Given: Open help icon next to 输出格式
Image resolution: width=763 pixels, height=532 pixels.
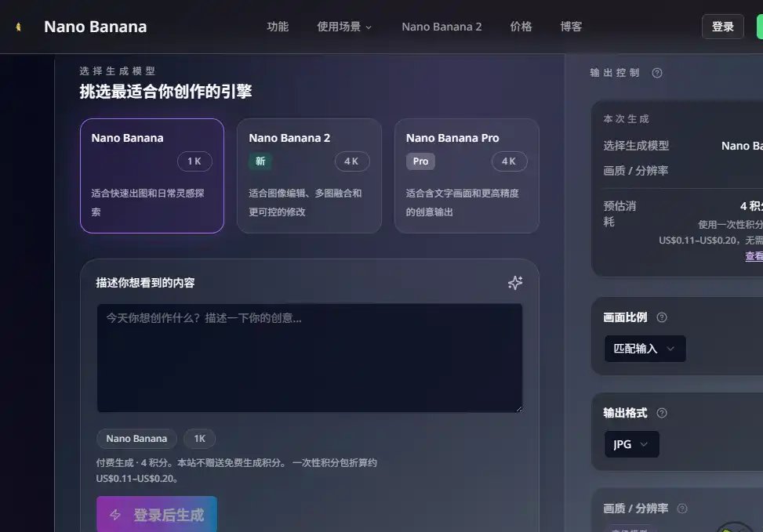Looking at the screenshot, I should point(662,413).
